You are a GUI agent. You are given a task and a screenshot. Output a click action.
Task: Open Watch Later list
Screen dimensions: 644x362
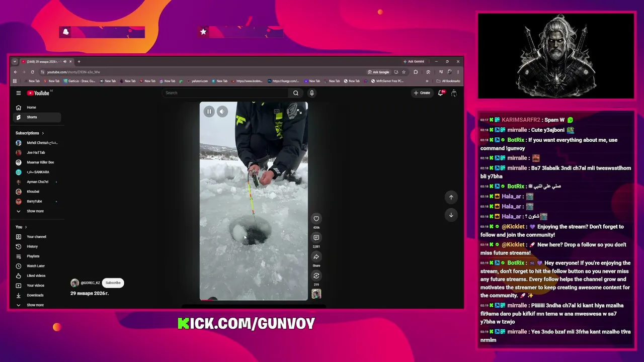point(37,266)
